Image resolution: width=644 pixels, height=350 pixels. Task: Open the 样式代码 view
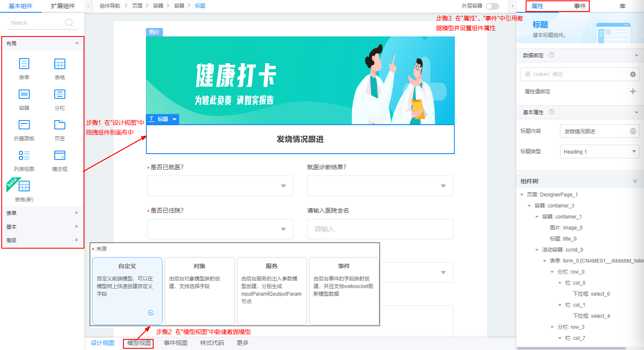coord(212,343)
